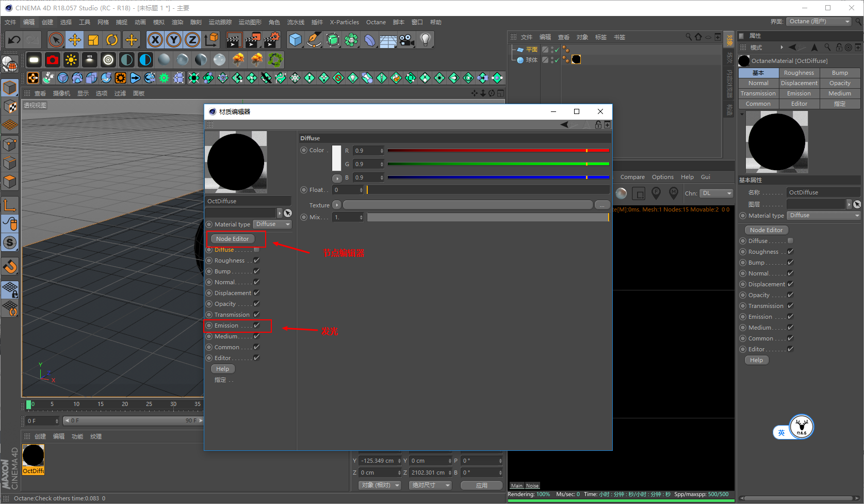864x504 pixels.
Task: Open the Octane menu in the menu bar
Action: pos(376,22)
